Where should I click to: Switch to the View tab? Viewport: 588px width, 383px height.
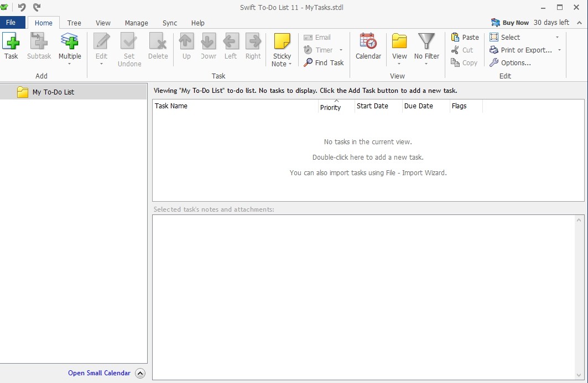tap(103, 23)
